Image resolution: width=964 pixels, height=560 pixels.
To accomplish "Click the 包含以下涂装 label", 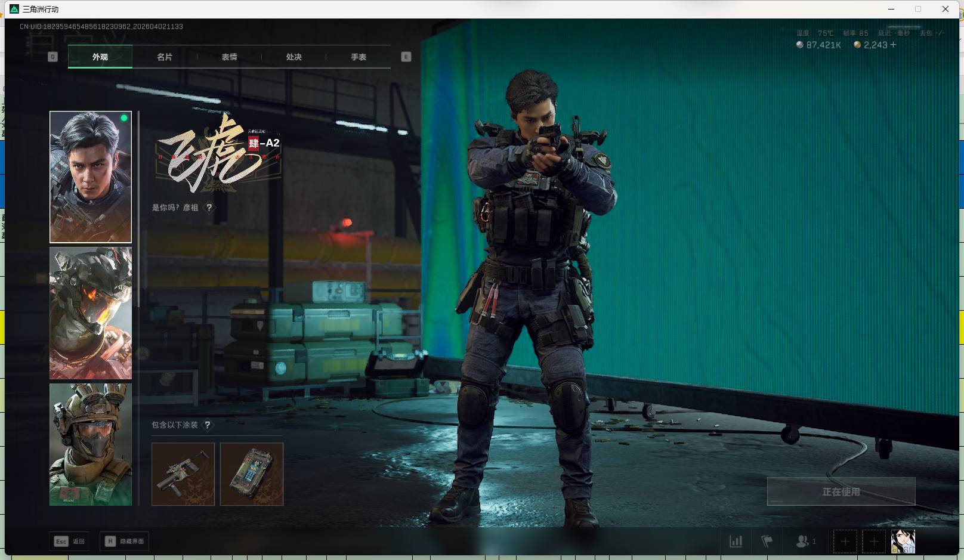I will click(x=174, y=425).
